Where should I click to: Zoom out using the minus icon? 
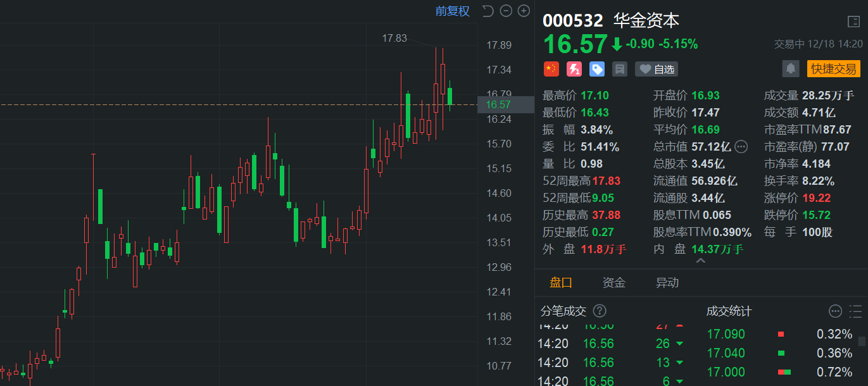505,11
